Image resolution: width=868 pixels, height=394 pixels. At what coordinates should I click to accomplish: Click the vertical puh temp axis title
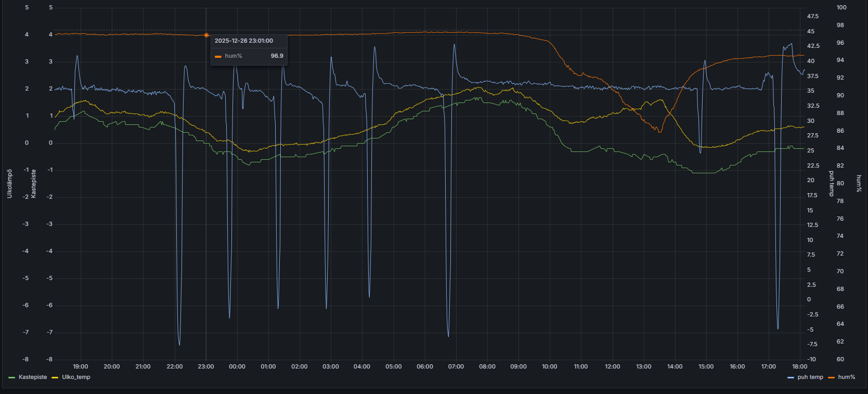tap(831, 183)
